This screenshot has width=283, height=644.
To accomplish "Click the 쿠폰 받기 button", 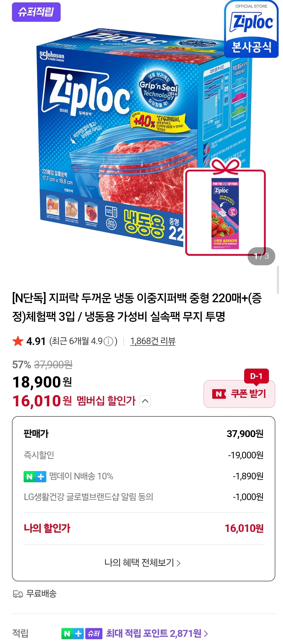I will (239, 394).
